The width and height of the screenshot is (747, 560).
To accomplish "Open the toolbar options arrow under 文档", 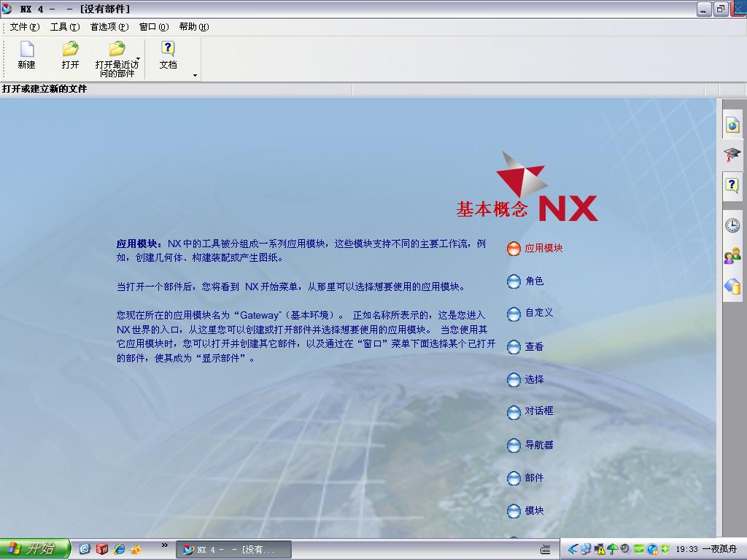I will (195, 75).
